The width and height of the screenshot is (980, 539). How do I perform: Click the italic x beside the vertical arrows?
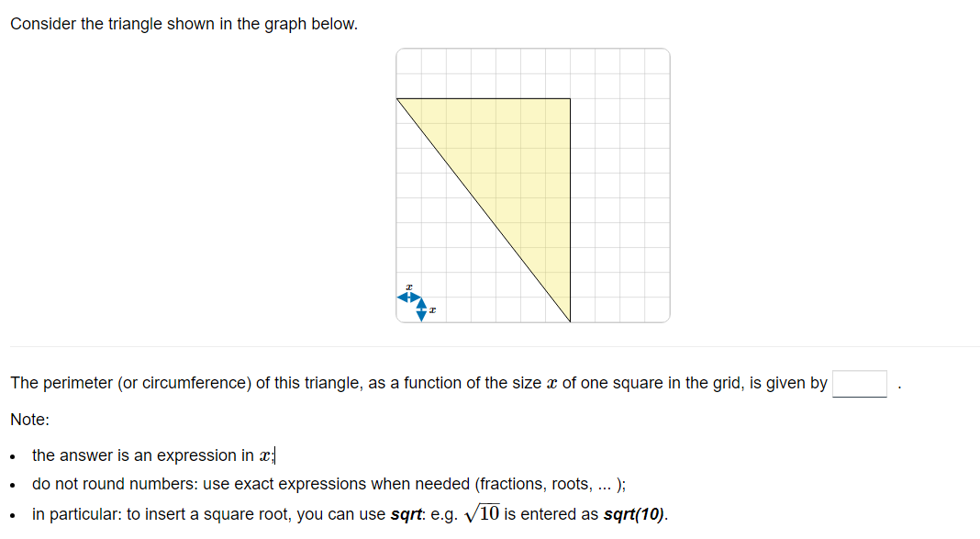point(432,310)
